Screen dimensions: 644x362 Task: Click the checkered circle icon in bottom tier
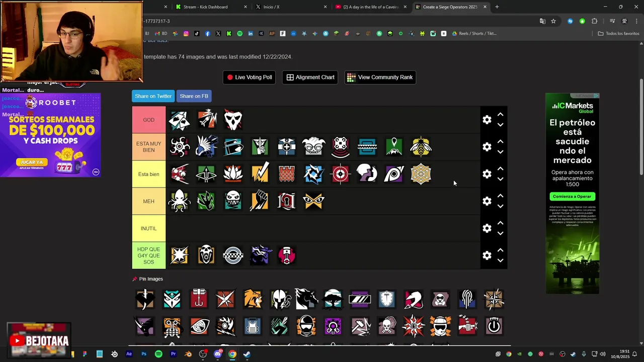[x=233, y=255]
